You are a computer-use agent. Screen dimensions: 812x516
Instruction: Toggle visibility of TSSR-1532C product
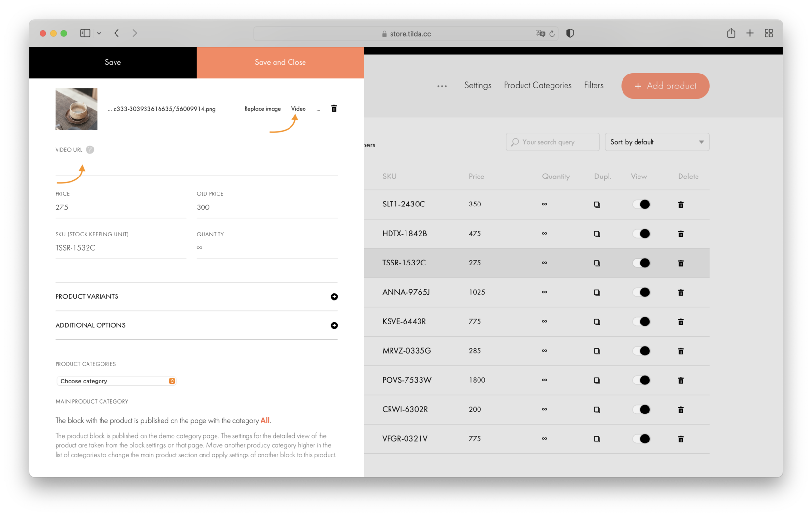[x=641, y=263]
